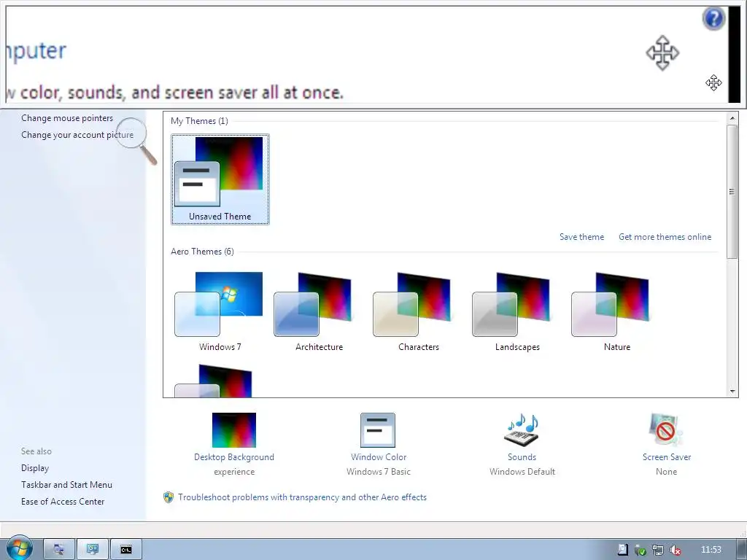Click the 'Aero Themes (6)' group header

coord(202,252)
